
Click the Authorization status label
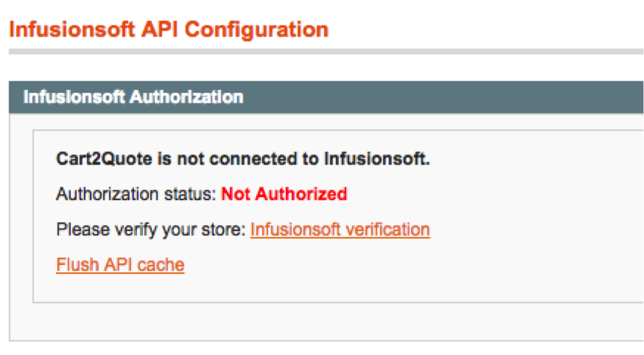coord(136,194)
